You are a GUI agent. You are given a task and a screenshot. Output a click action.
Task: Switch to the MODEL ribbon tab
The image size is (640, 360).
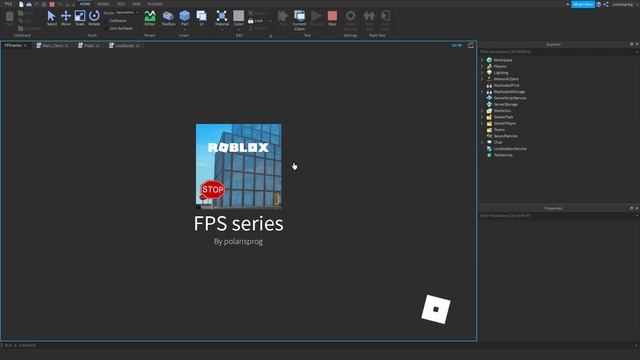coord(103,4)
